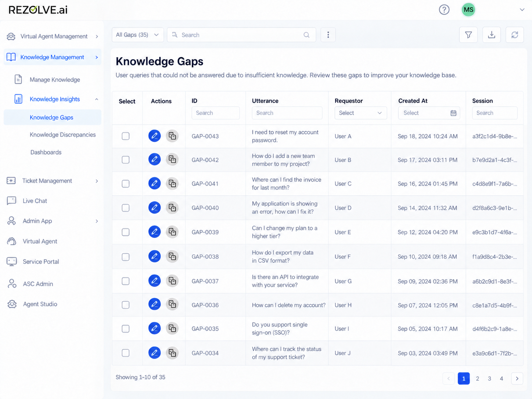Click the refresh icon in top toolbar
Image resolution: width=532 pixels, height=399 pixels.
515,35
